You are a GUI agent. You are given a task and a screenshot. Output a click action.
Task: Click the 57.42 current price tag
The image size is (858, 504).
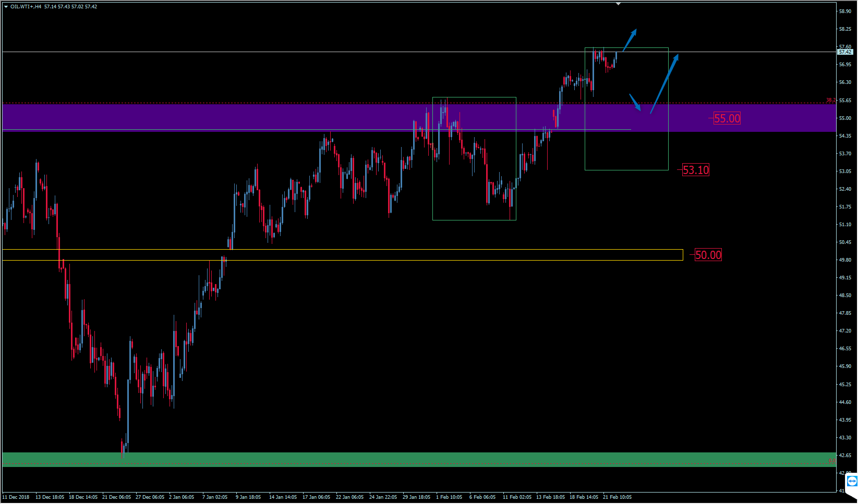pos(844,52)
